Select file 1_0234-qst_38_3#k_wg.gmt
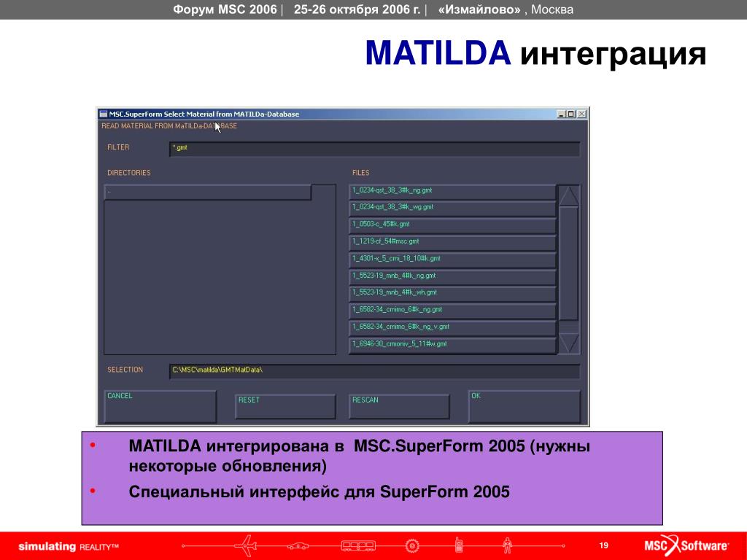 pos(452,208)
